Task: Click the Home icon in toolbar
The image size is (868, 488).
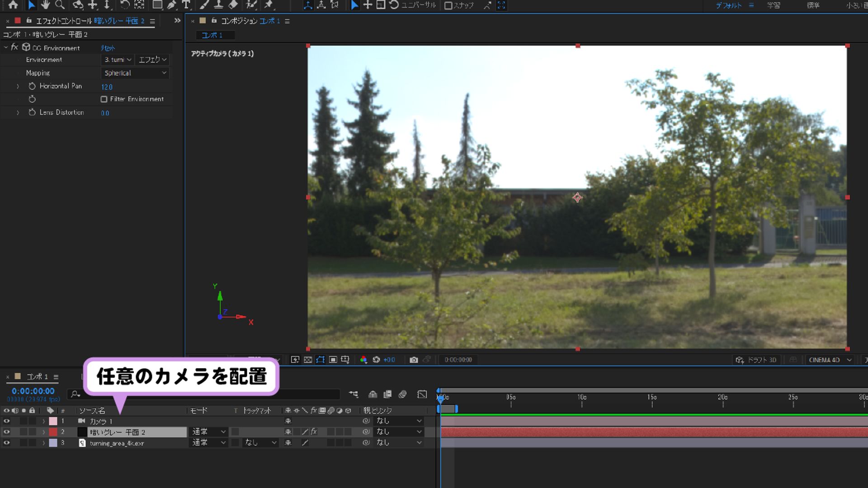Action: tap(13, 5)
